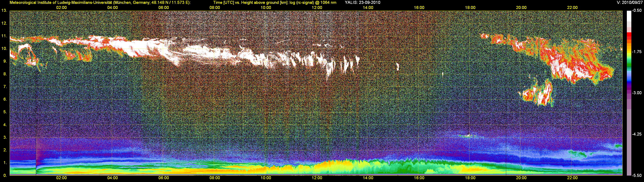This screenshot has width=644, height=182.
Task: Click the 11. km height axis label
Action: (x=4, y=36)
